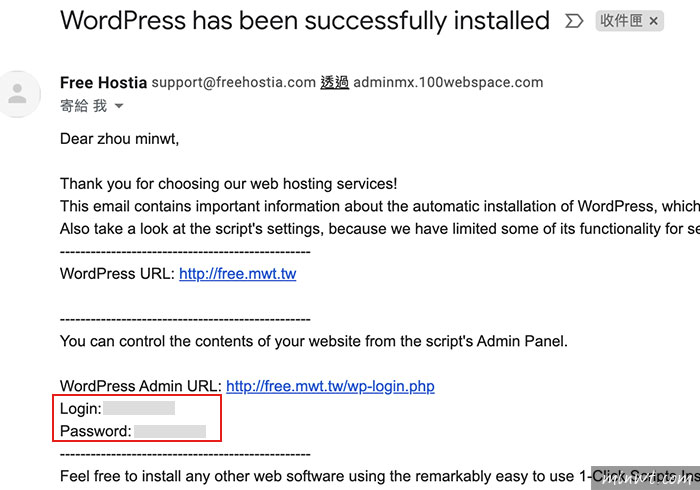Click adminmx.100webspace.com text

click(x=448, y=83)
